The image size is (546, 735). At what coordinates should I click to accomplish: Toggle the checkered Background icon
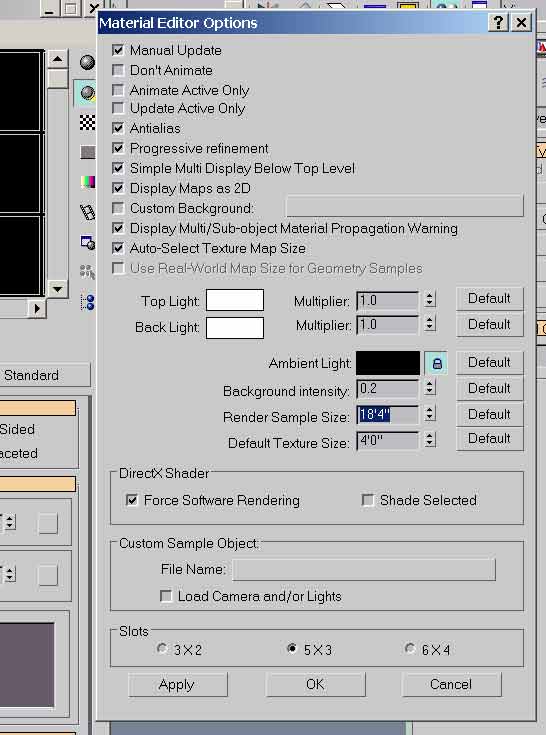tap(87, 122)
